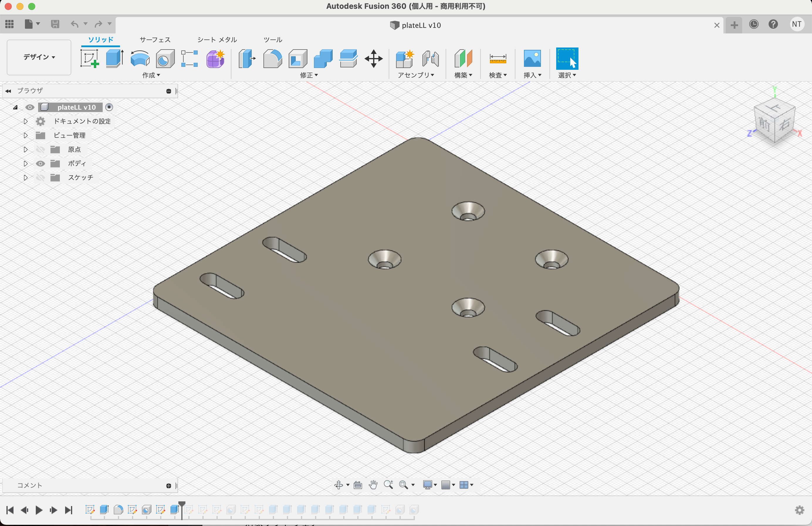Show the hidden スケッチ folder

(x=40, y=178)
